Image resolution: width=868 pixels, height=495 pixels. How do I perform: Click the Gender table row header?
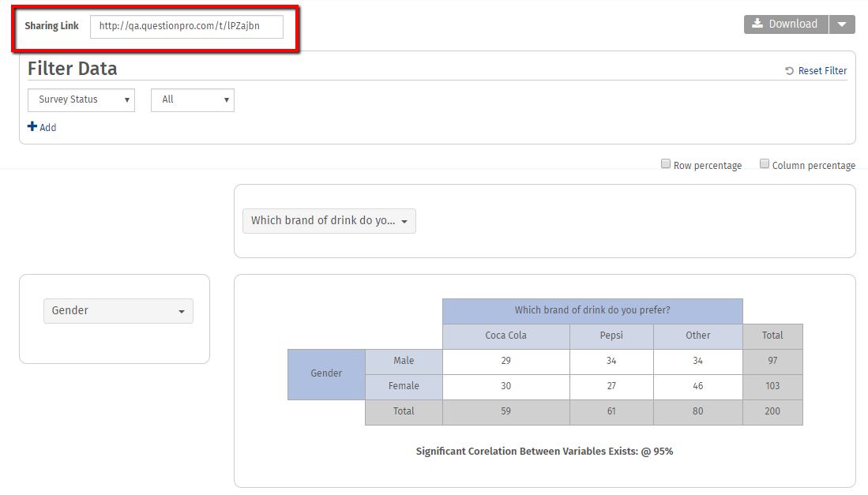click(327, 374)
